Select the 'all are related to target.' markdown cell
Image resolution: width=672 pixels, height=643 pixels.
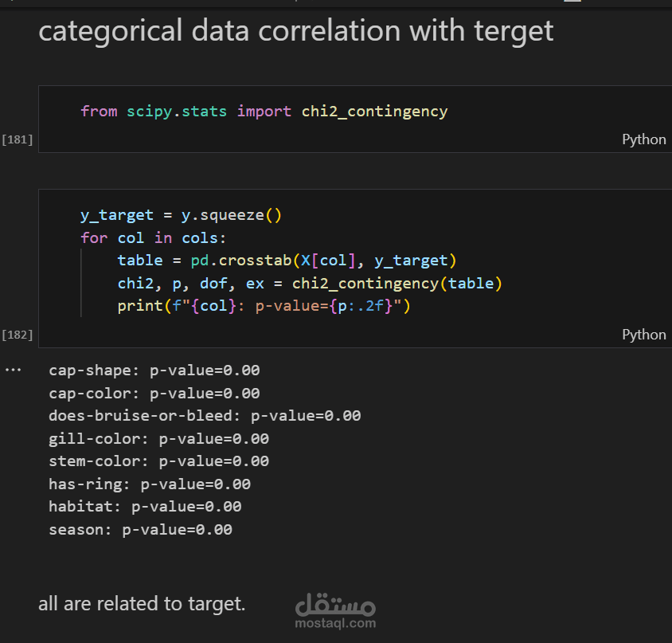click(x=142, y=604)
